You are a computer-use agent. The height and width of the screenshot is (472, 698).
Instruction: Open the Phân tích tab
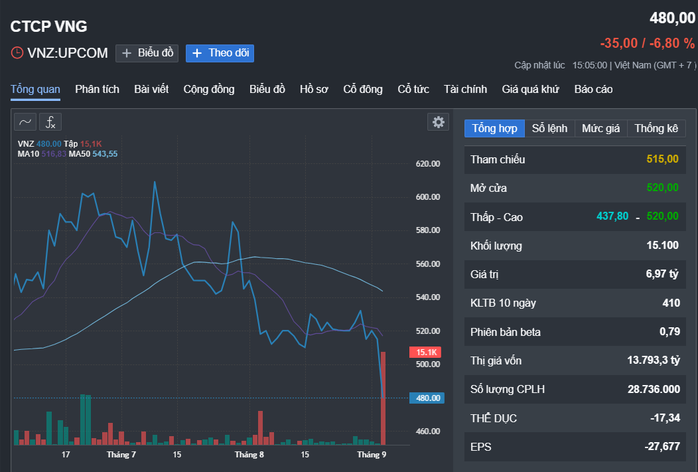click(x=97, y=90)
